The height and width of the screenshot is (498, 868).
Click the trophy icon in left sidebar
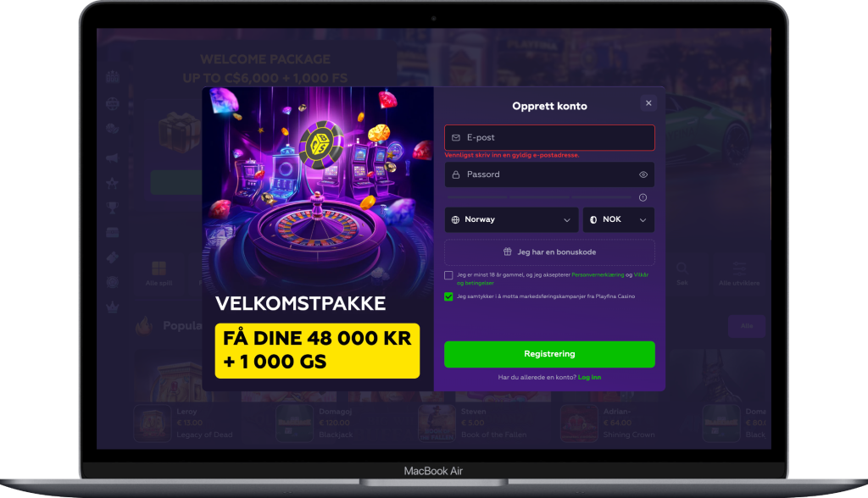pyautogui.click(x=113, y=208)
